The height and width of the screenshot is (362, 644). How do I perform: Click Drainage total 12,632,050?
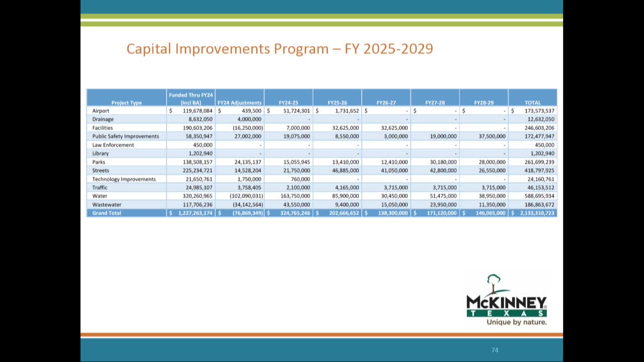[541, 119]
